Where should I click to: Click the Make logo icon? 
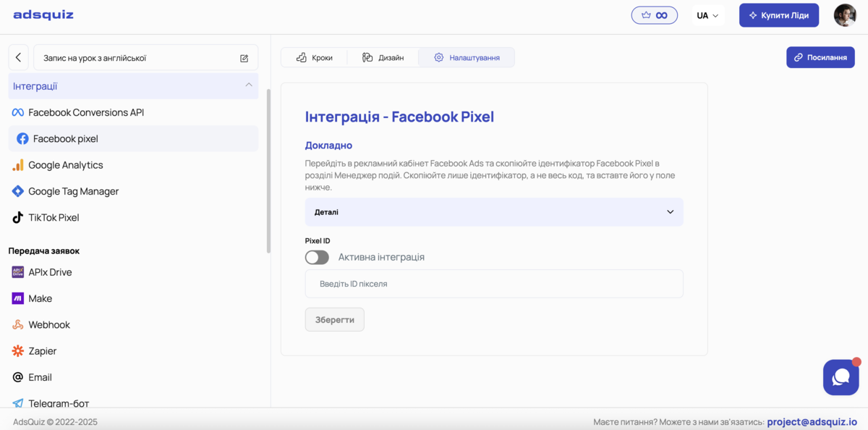click(18, 298)
